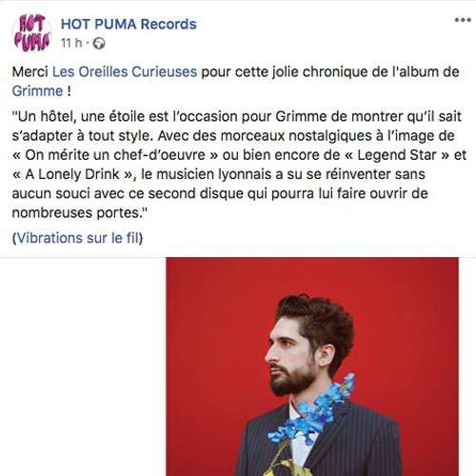Image resolution: width=476 pixels, height=476 pixels.
Task: Click the word 'Merci' starting the post
Action: click(x=30, y=71)
